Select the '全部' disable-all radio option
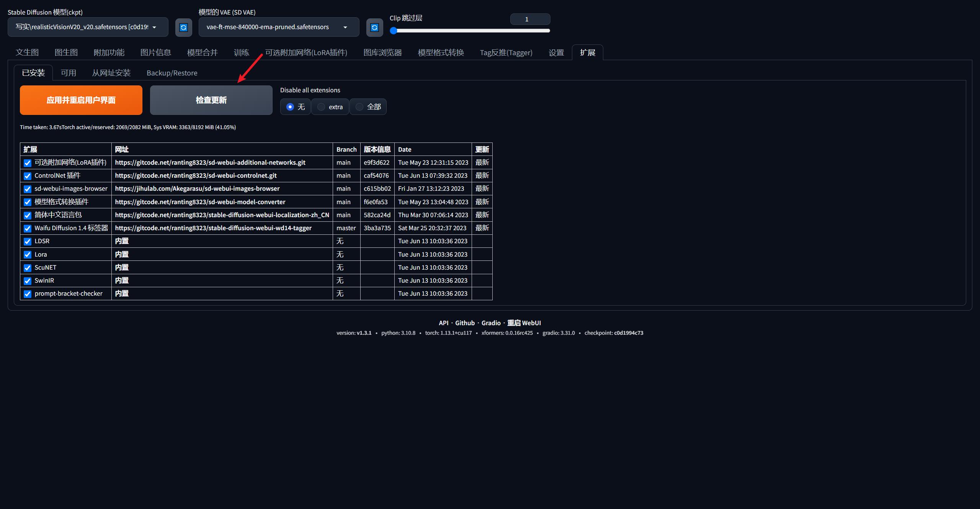 click(x=359, y=107)
